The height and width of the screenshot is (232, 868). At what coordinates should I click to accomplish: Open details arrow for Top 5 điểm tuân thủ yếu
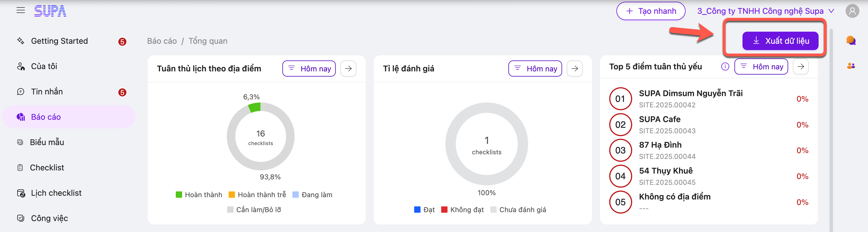click(x=801, y=66)
